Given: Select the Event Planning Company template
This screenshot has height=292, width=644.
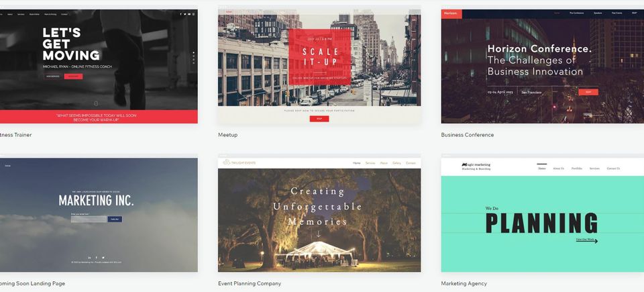Looking at the screenshot, I should point(319,215).
